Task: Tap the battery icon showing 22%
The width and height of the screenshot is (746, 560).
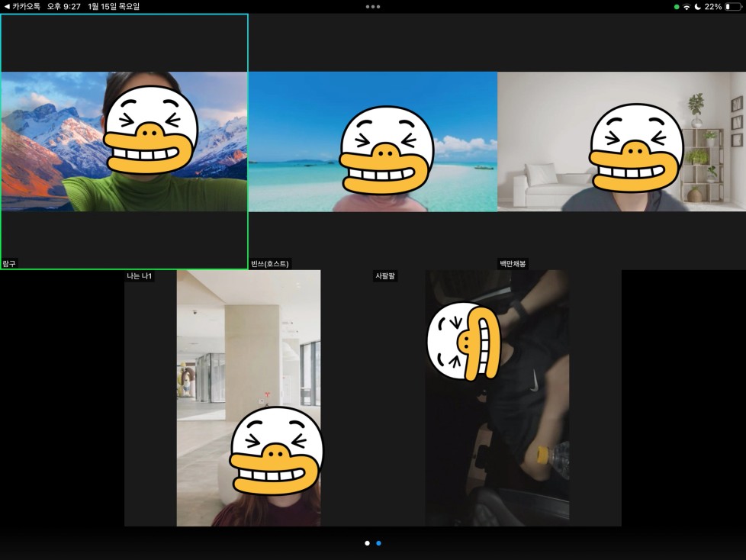Action: (733, 6)
